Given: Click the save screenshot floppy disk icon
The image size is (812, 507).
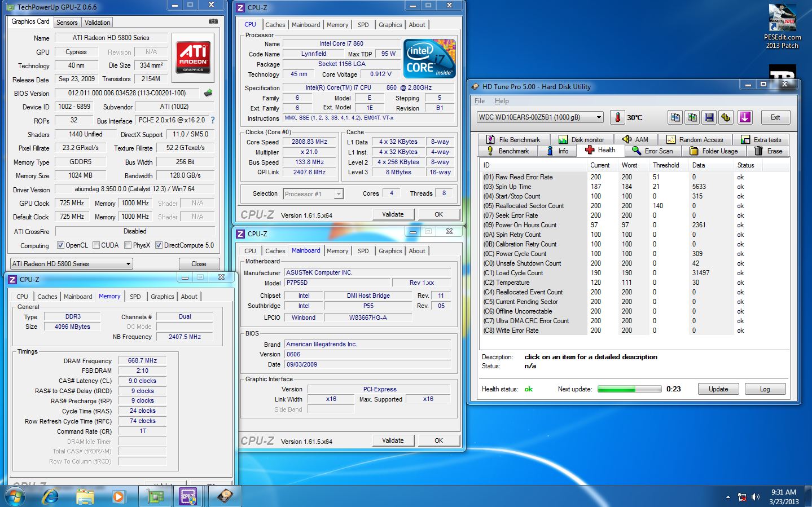Looking at the screenshot, I should (x=709, y=117).
